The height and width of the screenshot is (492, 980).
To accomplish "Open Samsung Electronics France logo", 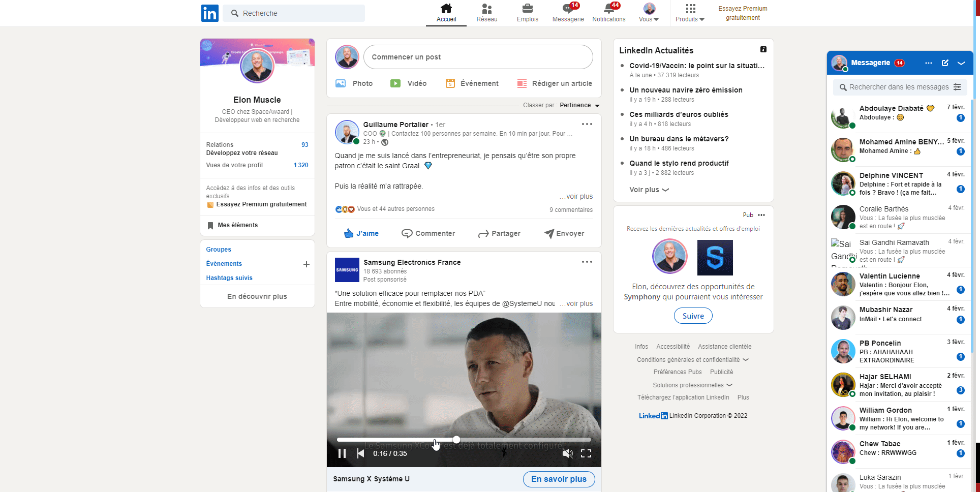I will click(x=347, y=270).
